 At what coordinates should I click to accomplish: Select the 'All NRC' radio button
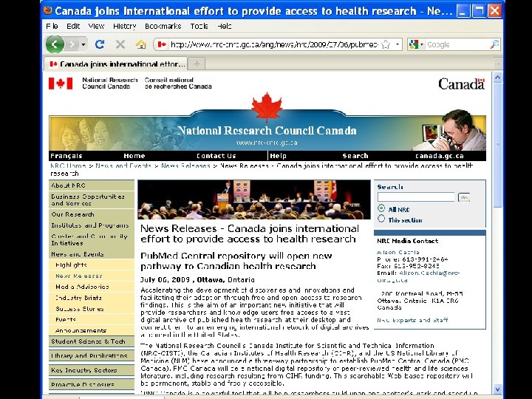pos(381,208)
